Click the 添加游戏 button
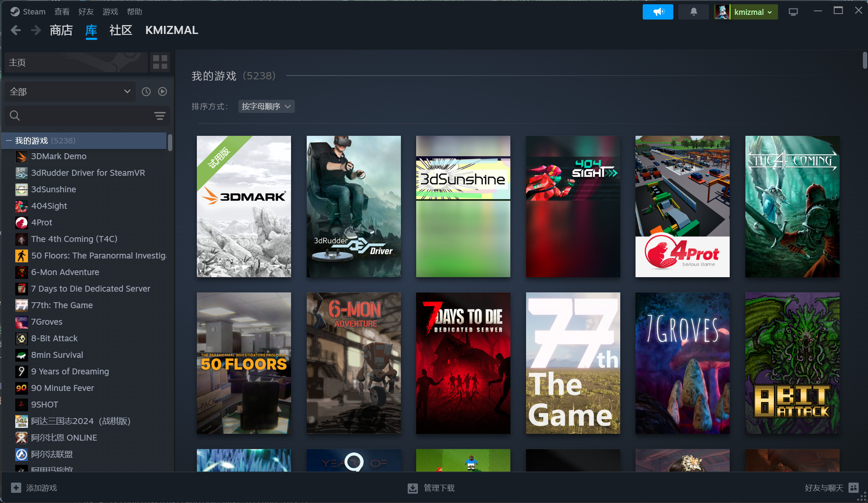The width and height of the screenshot is (868, 503). pyautogui.click(x=34, y=488)
